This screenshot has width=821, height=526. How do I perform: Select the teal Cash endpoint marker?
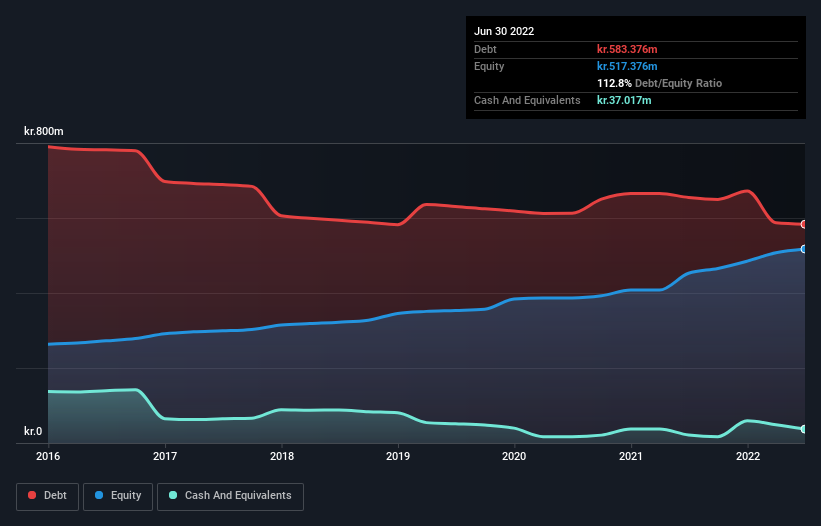click(804, 429)
